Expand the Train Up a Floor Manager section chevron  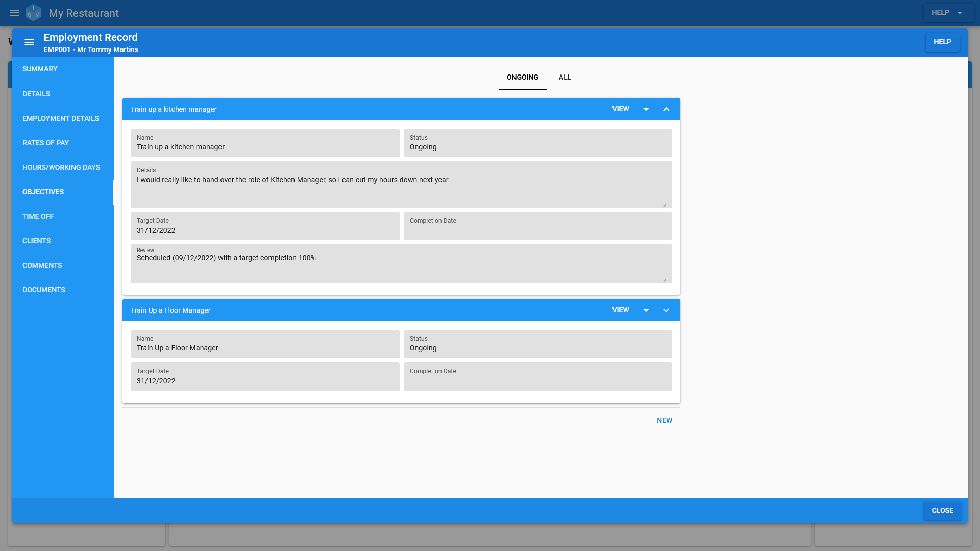click(666, 310)
